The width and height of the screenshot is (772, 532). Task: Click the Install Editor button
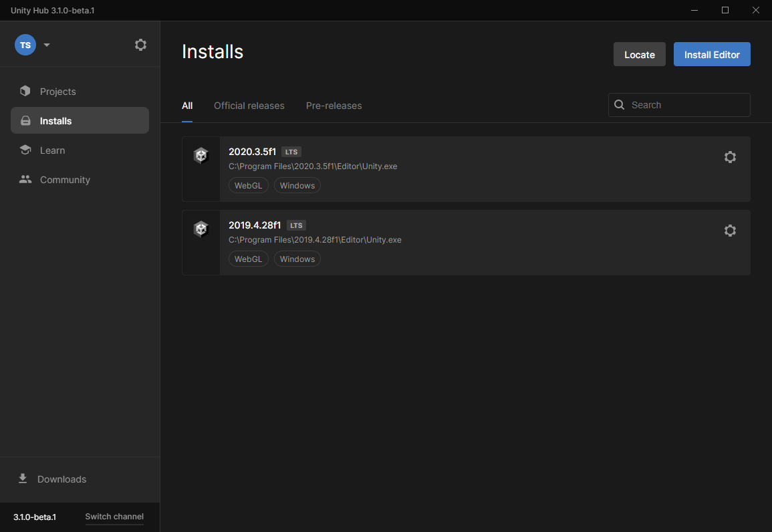[x=711, y=54]
